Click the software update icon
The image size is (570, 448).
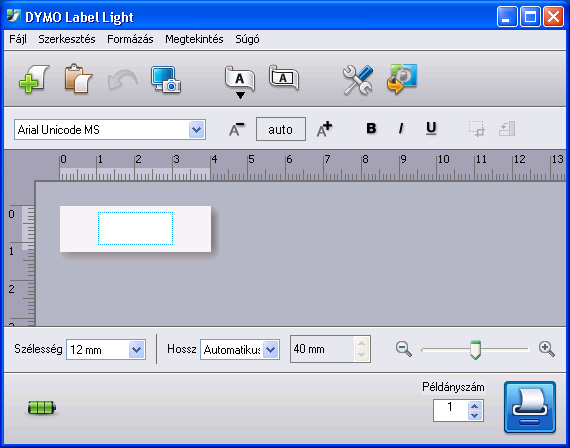[x=402, y=79]
